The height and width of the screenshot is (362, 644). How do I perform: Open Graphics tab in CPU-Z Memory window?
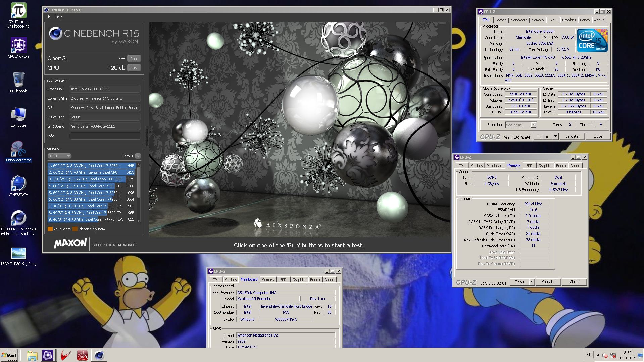coord(545,166)
